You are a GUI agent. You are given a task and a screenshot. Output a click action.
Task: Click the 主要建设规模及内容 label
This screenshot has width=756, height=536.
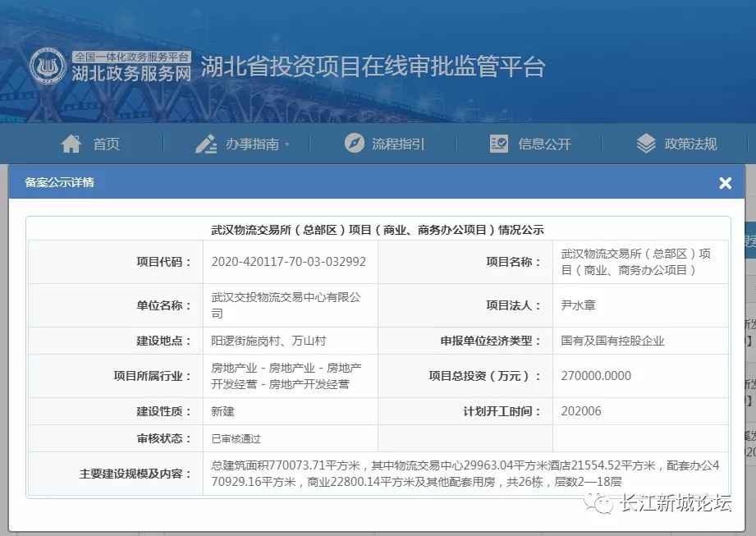135,474
